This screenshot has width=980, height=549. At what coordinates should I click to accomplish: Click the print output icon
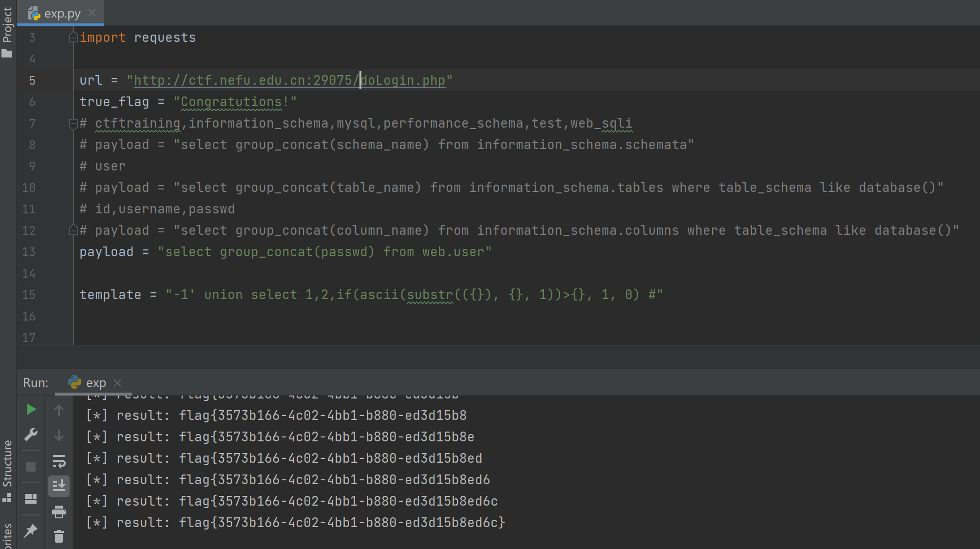(59, 512)
